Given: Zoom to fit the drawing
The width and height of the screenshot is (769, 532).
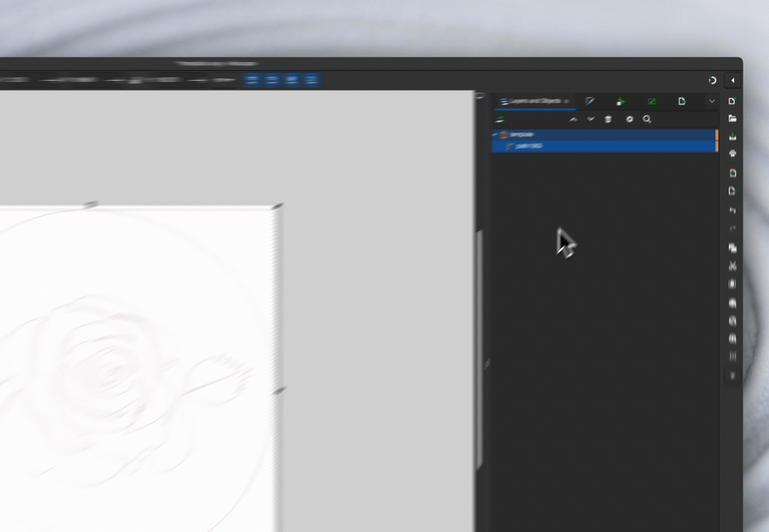Looking at the screenshot, I should (732, 321).
